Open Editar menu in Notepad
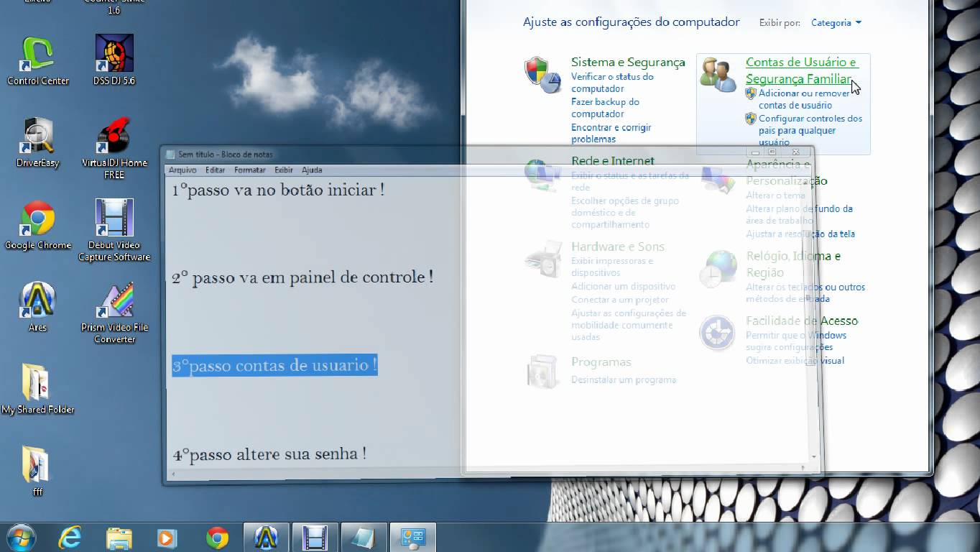The height and width of the screenshot is (552, 980). pyautogui.click(x=215, y=170)
